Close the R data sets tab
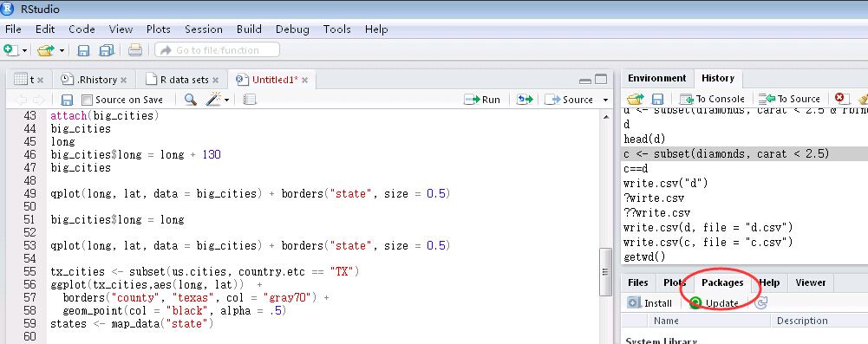Screen dimensions: 868x344 pos(215,81)
